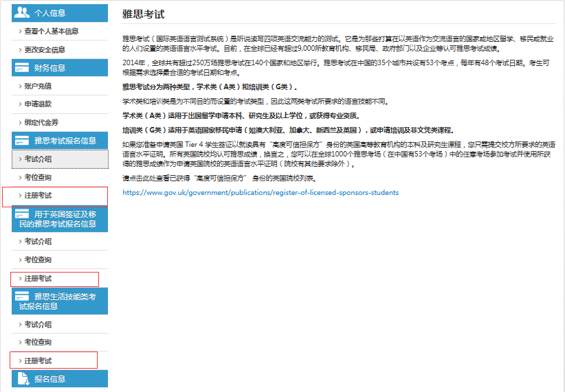This screenshot has width=565, height=392.
Task: Open the 个人信息 section header
Action: (x=60, y=13)
